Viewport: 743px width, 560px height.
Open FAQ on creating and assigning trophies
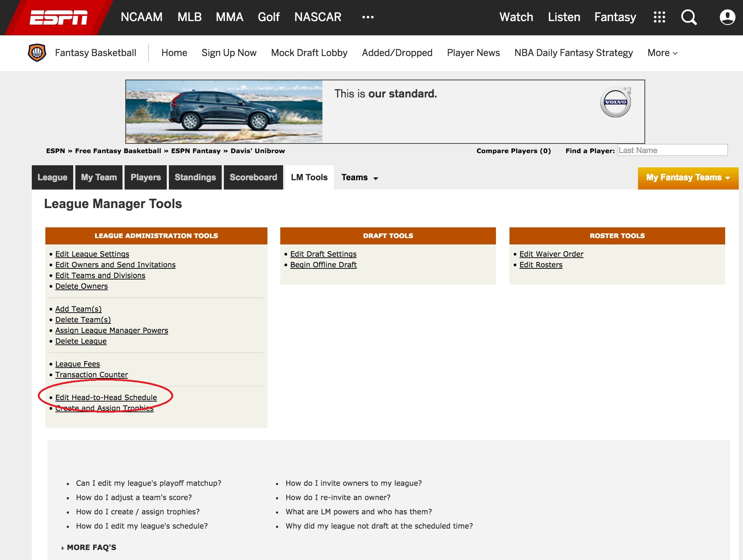click(138, 512)
